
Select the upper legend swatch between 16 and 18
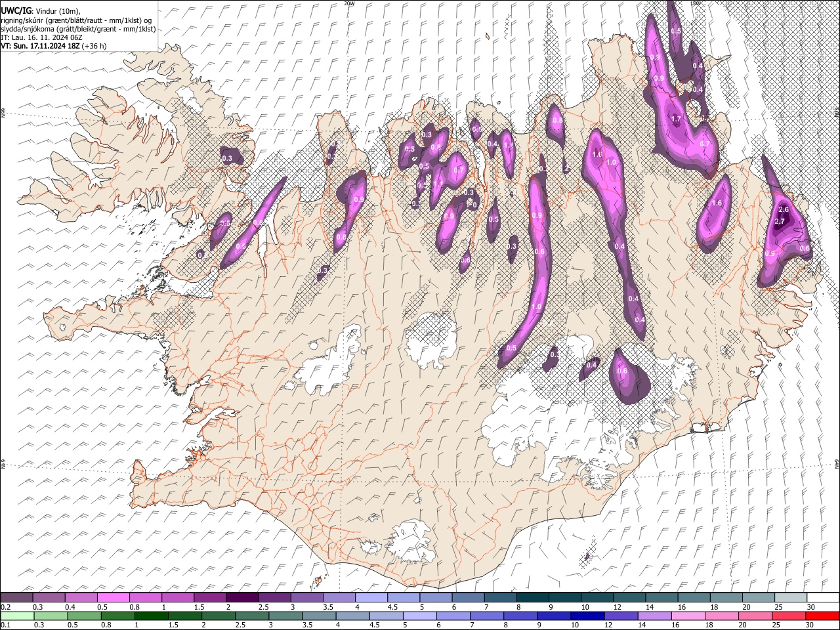(x=694, y=598)
